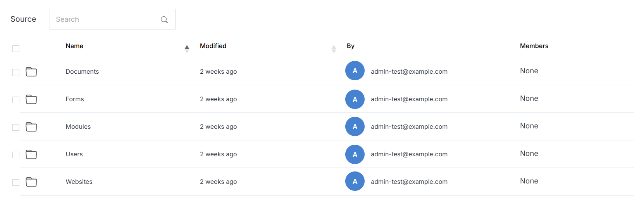
Task: Click the Documents folder icon
Action: coord(31,72)
